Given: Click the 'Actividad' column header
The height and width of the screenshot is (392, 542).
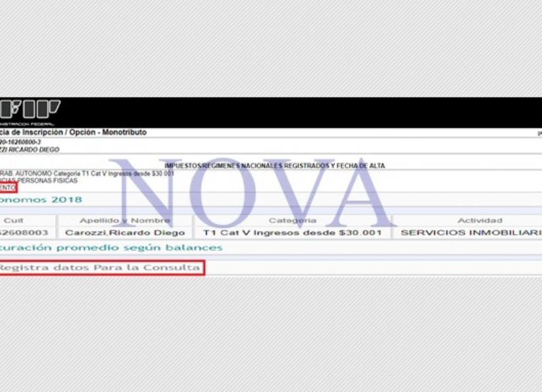Looking at the screenshot, I should click(480, 220).
